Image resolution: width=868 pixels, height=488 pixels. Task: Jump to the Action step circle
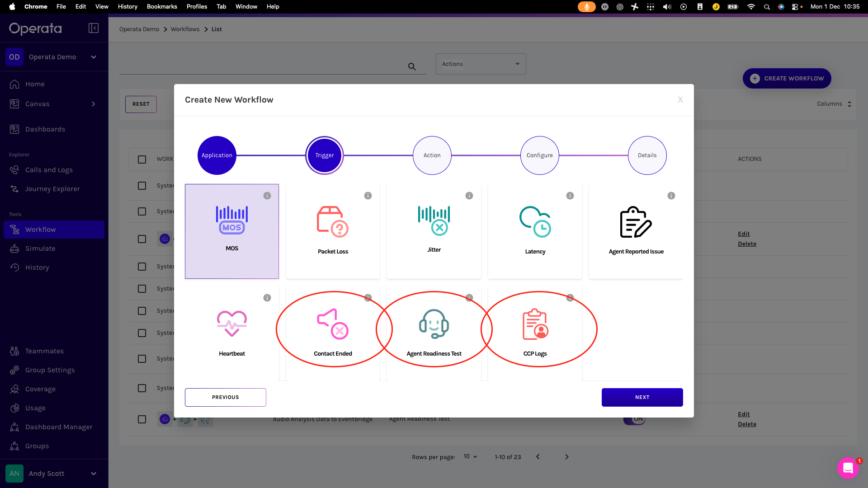[432, 155]
